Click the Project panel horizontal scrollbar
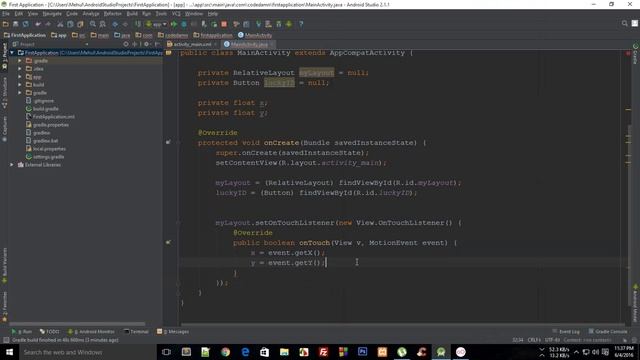This screenshot has width=640, height=360. point(78,324)
